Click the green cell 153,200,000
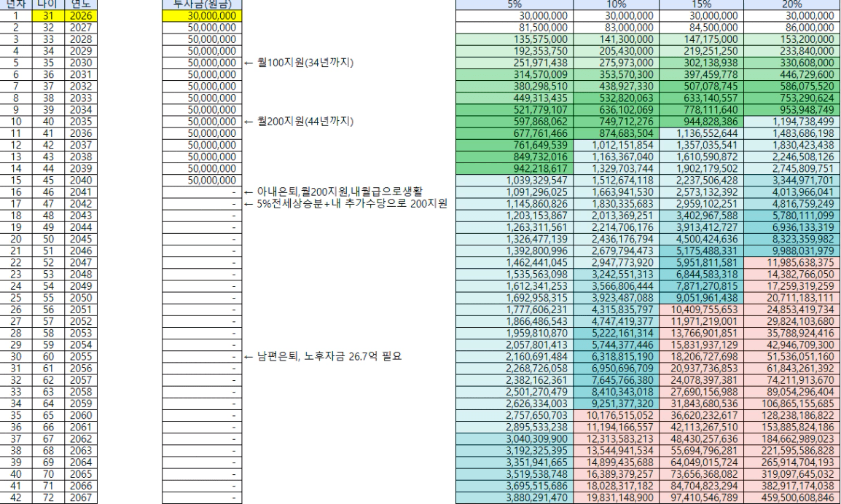Viewport: 841px width, 504px height. [x=791, y=39]
